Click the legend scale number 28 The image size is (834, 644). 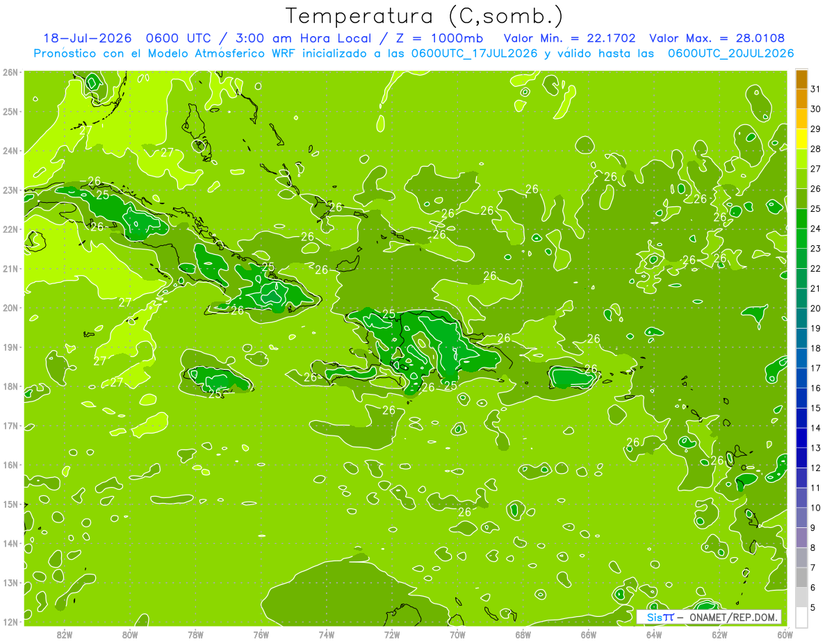816,149
